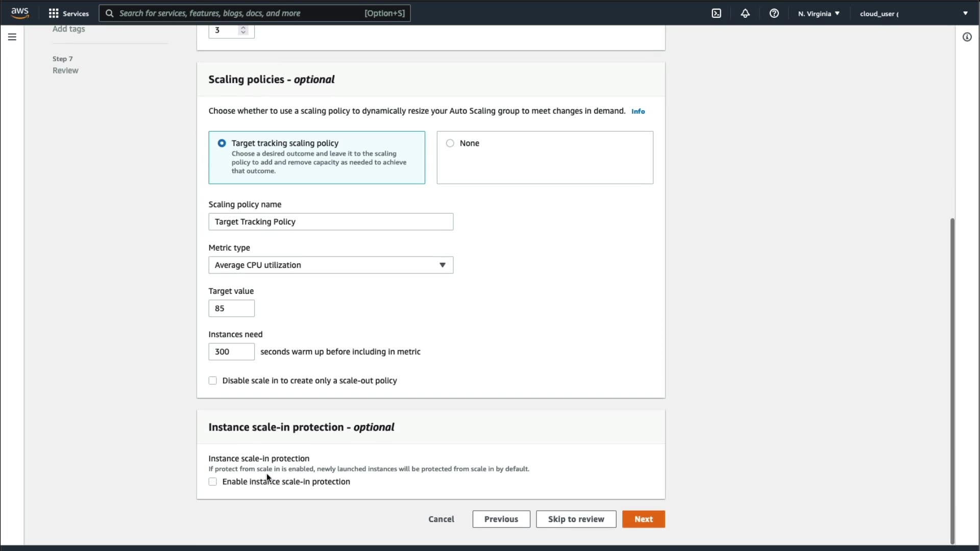Open the notifications bell

point(745,13)
